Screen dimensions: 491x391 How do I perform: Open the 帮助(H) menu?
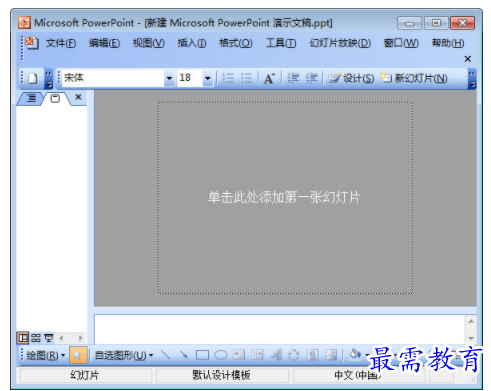(x=448, y=43)
